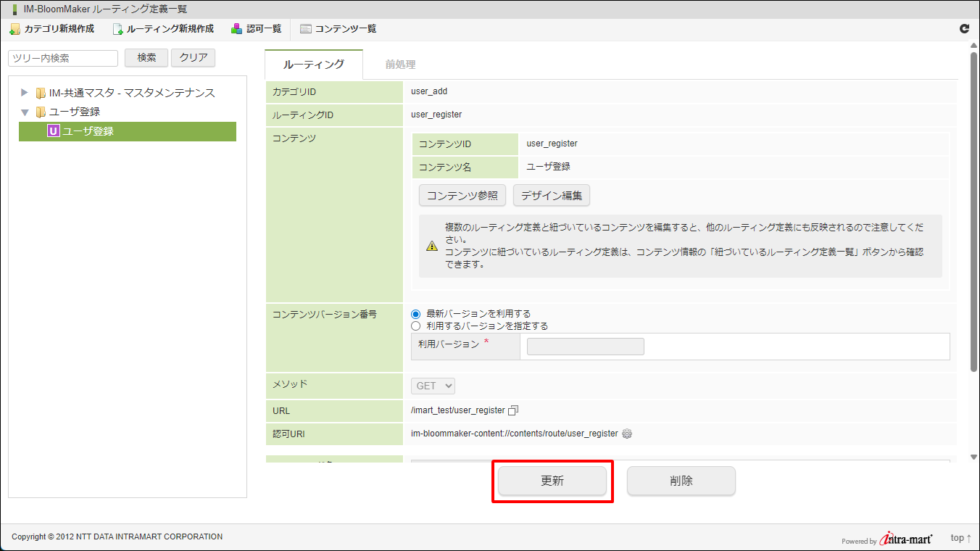
Task: Click the vertical scrollbar of the routing form
Action: [x=974, y=212]
